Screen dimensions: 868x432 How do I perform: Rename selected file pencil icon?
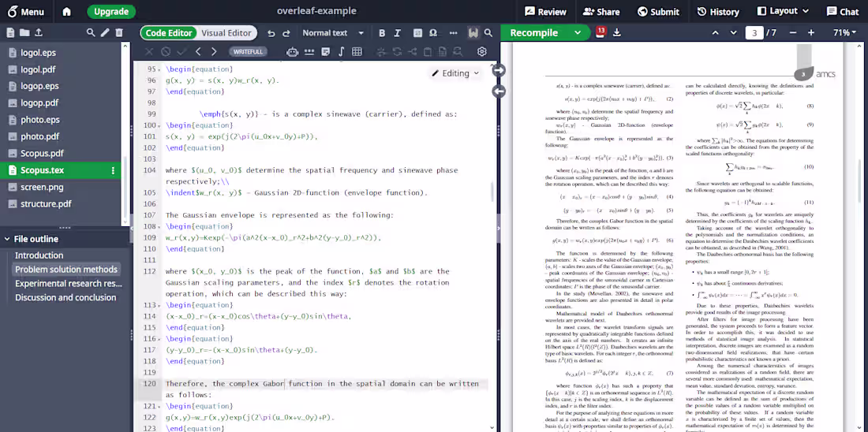pos(105,32)
